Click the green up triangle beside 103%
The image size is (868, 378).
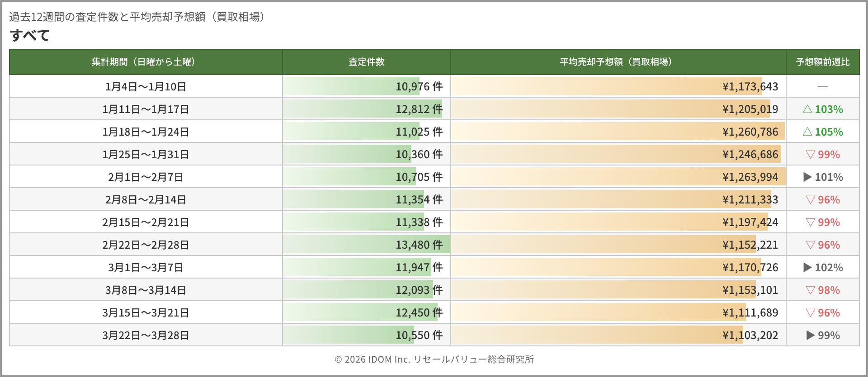tap(807, 109)
